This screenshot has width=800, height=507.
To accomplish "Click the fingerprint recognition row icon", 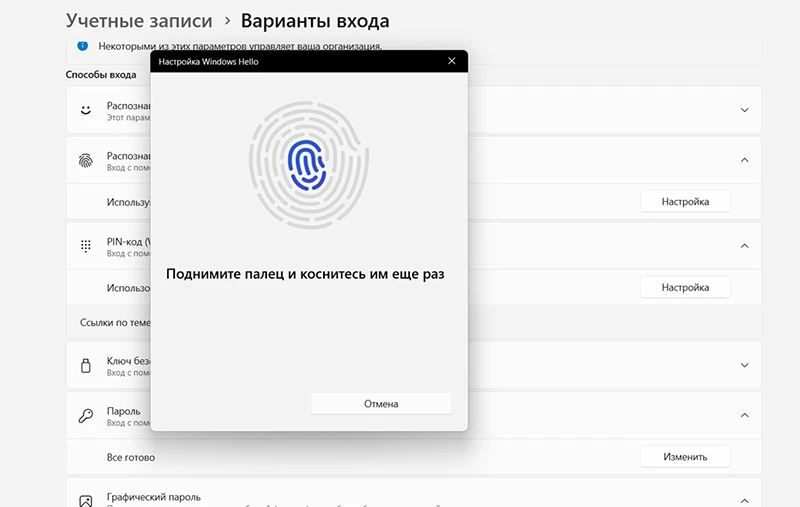I will [x=86, y=161].
